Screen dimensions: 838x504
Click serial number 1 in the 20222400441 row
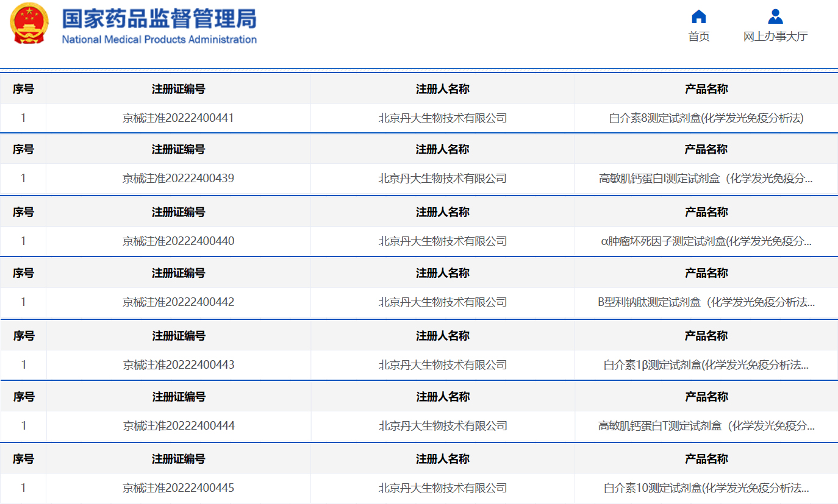(x=23, y=118)
